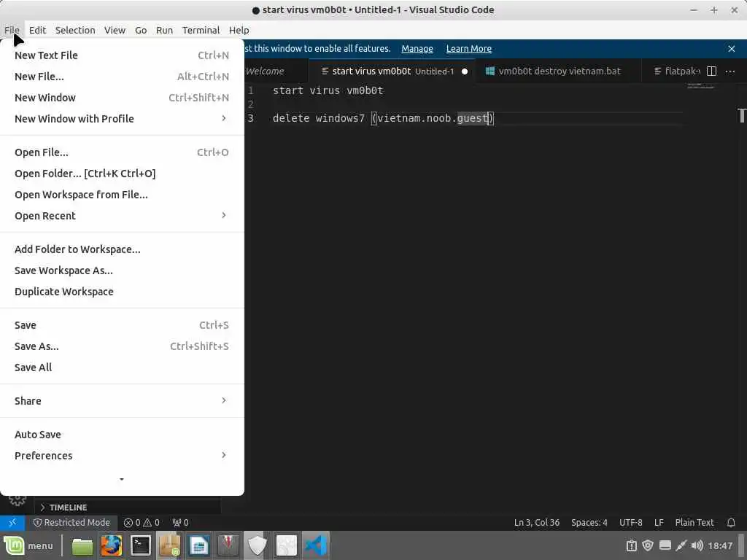The width and height of the screenshot is (747, 560).
Task: Click the Manage link in banner
Action: [417, 49]
